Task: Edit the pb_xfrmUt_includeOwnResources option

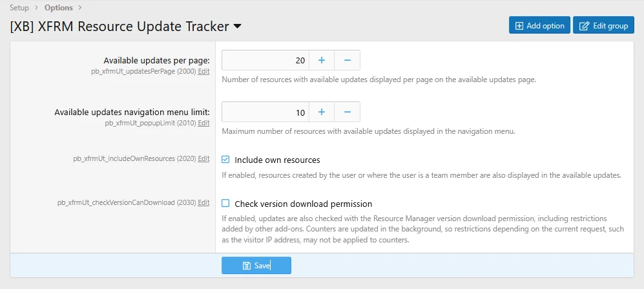Action: point(203,158)
